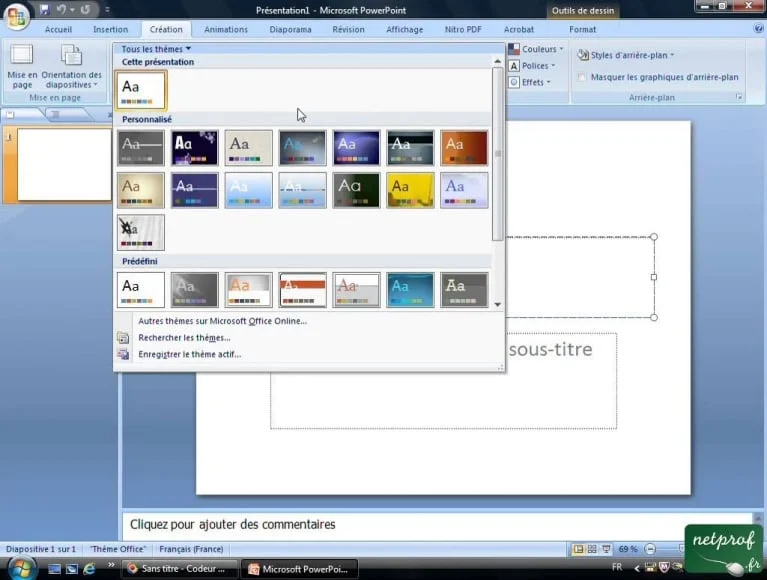Open Internet Explorer from quick launch

[89, 569]
